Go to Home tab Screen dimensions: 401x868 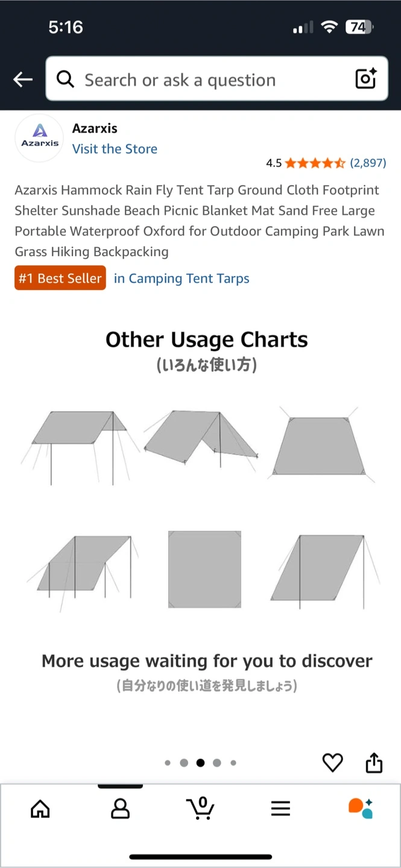40,808
